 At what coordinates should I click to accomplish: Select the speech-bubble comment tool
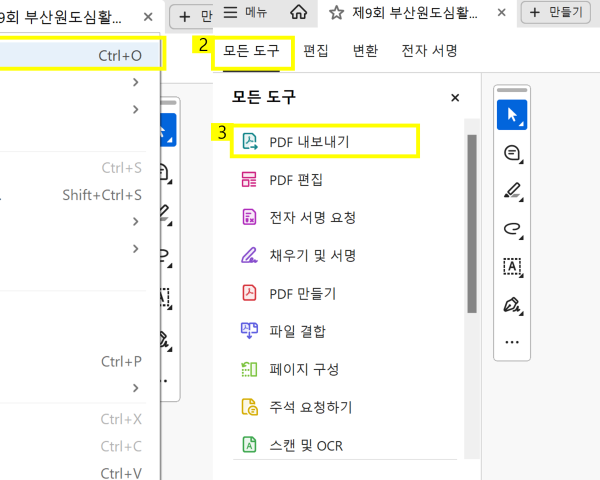point(512,153)
